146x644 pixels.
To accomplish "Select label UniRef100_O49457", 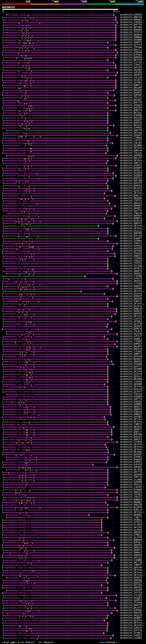I will [x=131, y=120].
